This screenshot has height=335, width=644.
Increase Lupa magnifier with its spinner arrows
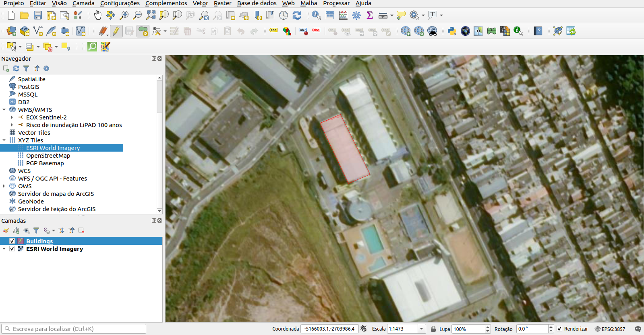click(x=488, y=327)
